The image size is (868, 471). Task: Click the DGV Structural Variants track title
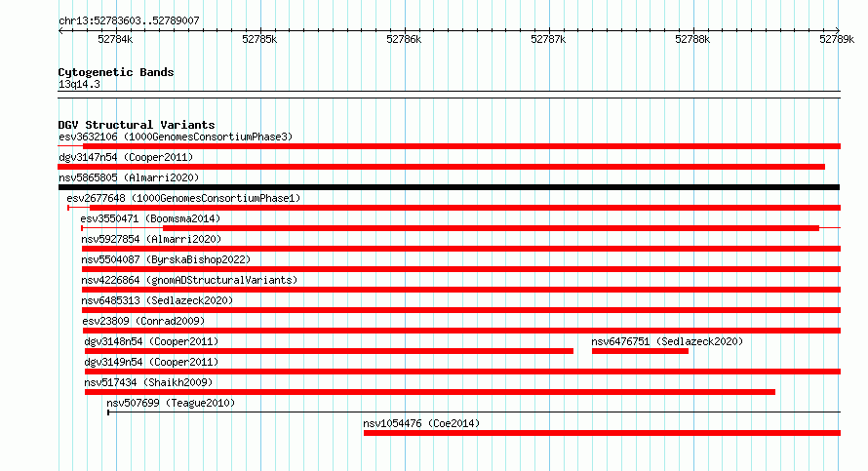137,125
